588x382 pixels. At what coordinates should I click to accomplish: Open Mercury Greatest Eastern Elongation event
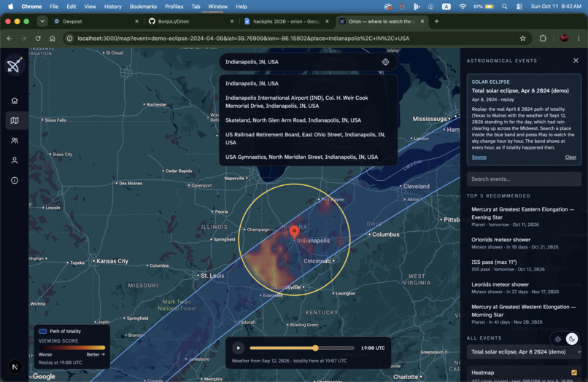[524, 217]
